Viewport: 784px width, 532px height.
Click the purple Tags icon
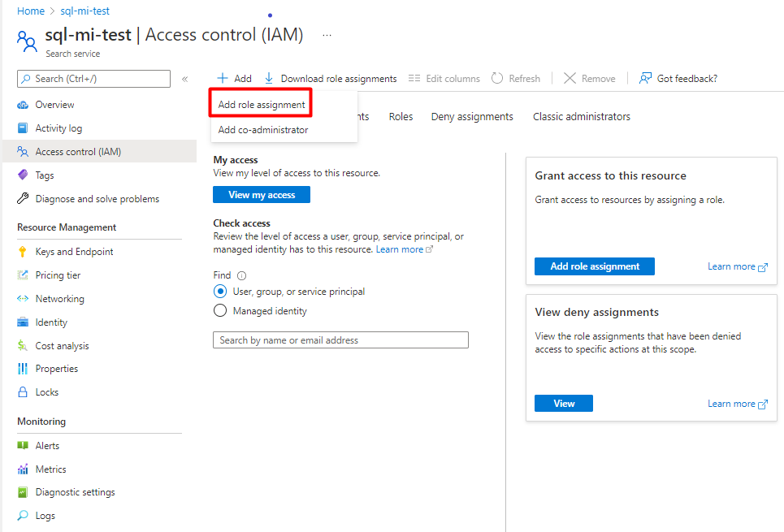coord(23,175)
